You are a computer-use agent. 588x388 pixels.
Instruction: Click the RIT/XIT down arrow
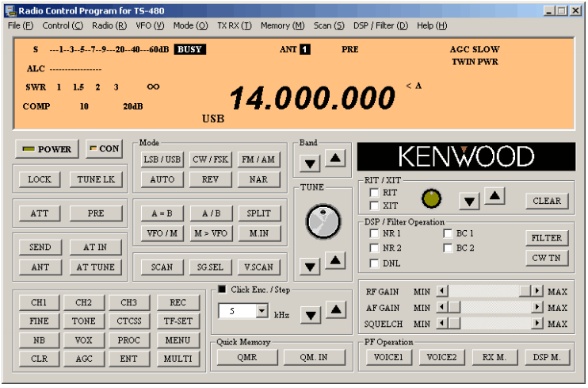click(469, 202)
